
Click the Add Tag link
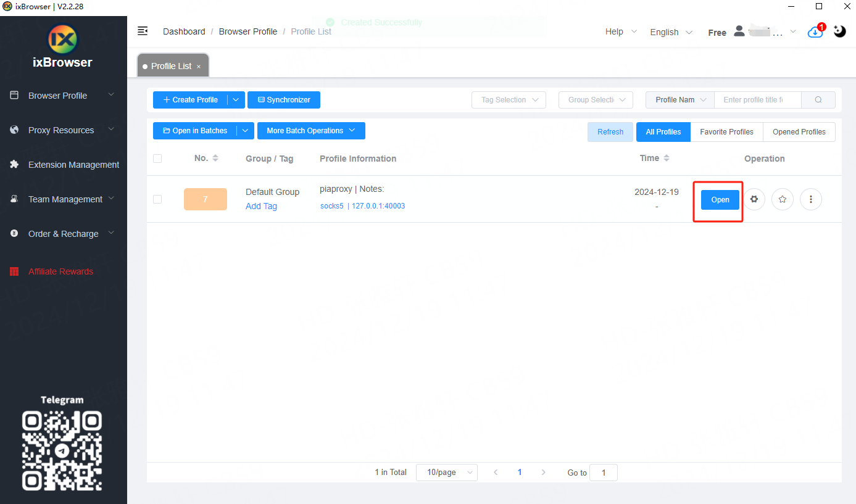[261, 206]
